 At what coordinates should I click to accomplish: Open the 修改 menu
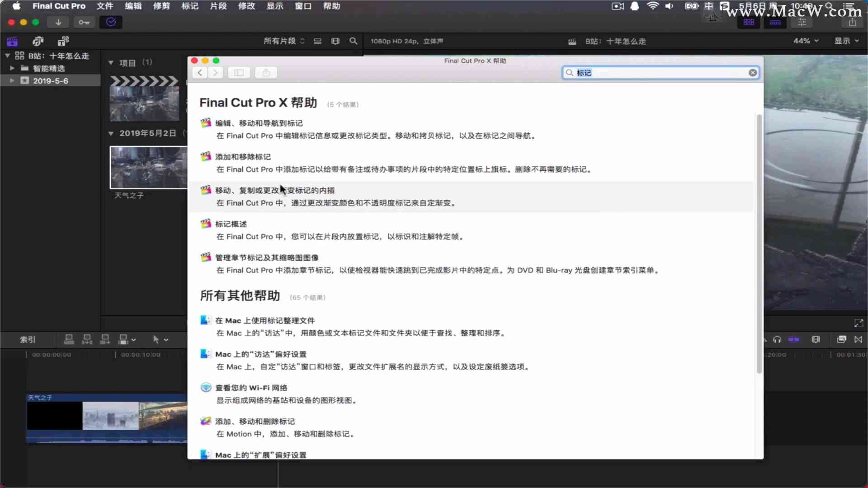pyautogui.click(x=247, y=6)
